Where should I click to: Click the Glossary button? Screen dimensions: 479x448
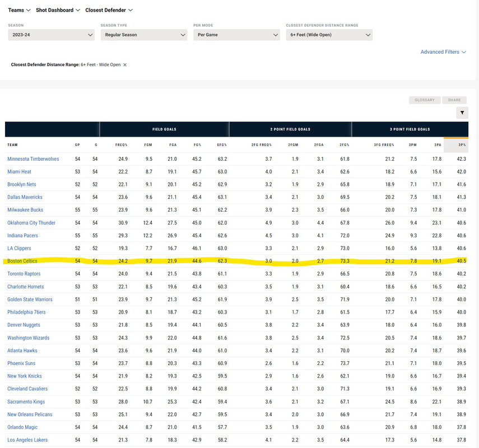click(x=425, y=100)
